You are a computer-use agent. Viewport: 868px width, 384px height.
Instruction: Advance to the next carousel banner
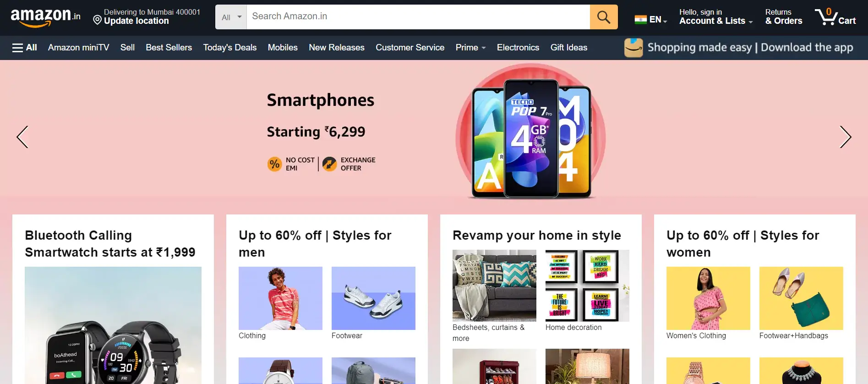pos(845,137)
